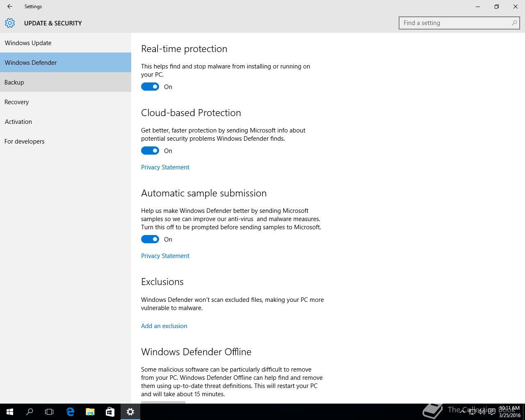Open the Windows Store from taskbar

click(110, 412)
